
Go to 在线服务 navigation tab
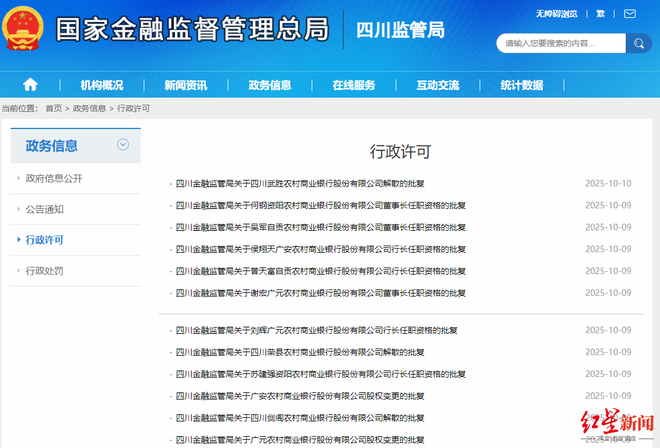(354, 85)
